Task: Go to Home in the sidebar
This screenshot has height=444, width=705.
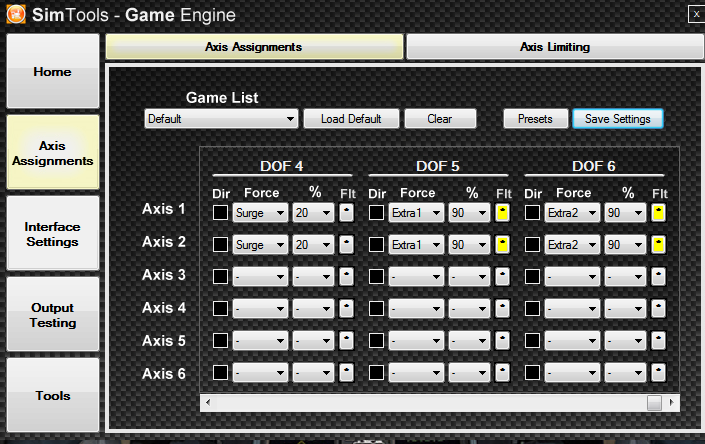Action: [x=53, y=71]
